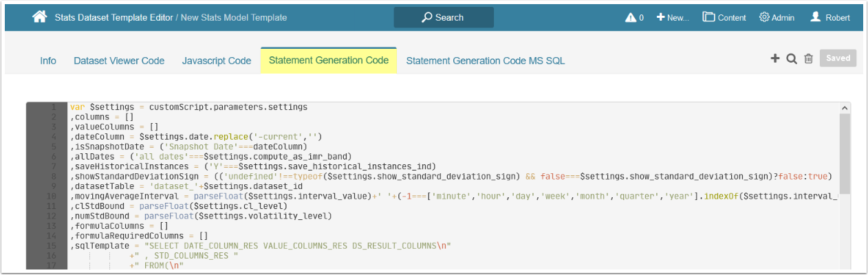This screenshot has height=275, width=868.
Task: Click the magnifier icon next to trash
Action: pyautogui.click(x=792, y=59)
